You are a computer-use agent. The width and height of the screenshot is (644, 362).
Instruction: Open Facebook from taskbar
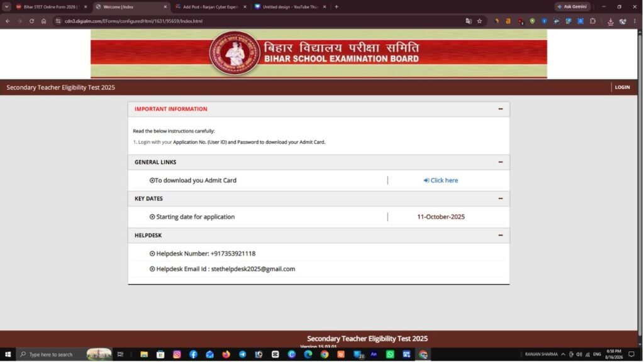click(194, 354)
